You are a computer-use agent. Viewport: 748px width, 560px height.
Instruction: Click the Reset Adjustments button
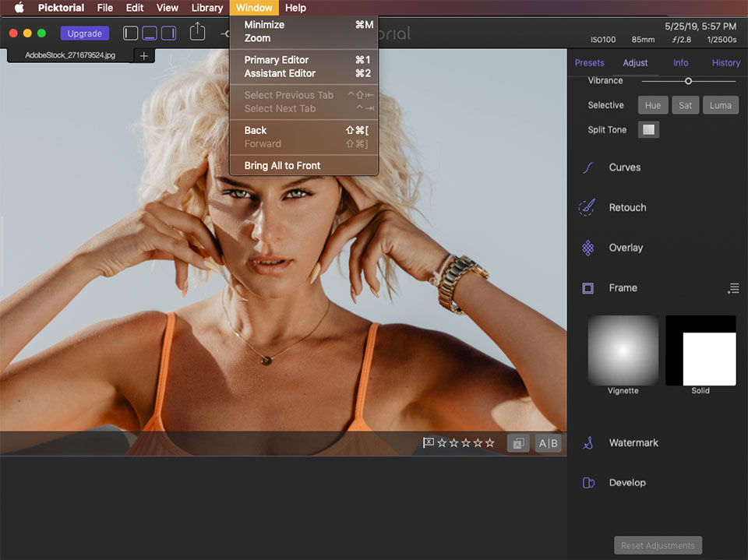(x=658, y=545)
